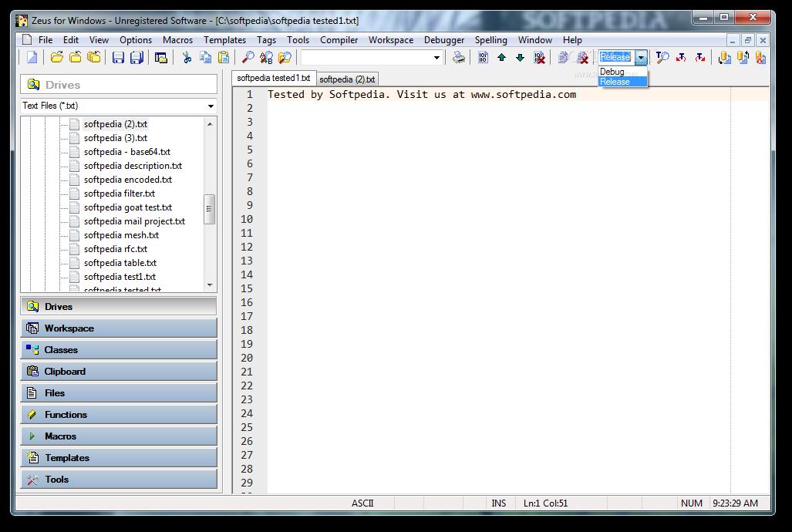
Task: Select the Templates sidebar button
Action: (x=118, y=457)
